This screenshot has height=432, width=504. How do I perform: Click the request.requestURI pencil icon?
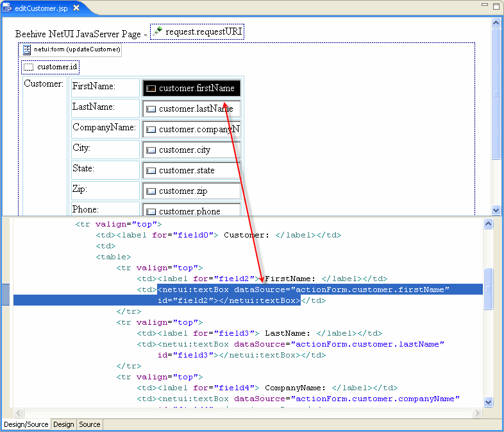(x=158, y=31)
